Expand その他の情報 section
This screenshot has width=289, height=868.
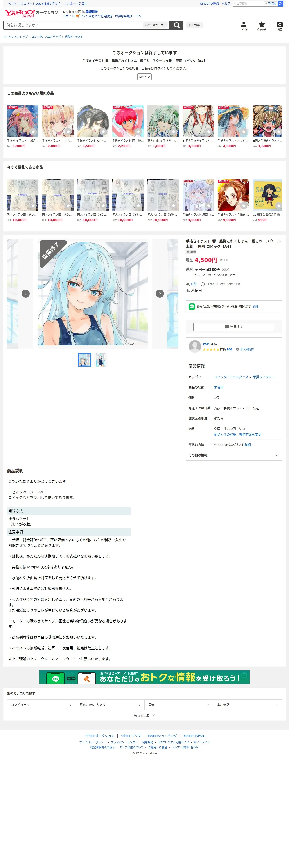(x=233, y=455)
